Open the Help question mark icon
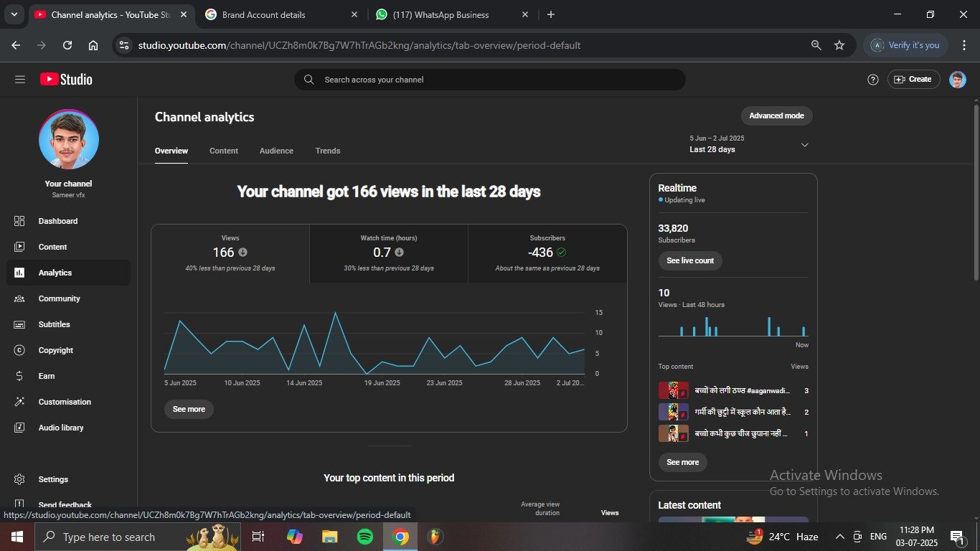This screenshot has height=551, width=980. tap(873, 80)
